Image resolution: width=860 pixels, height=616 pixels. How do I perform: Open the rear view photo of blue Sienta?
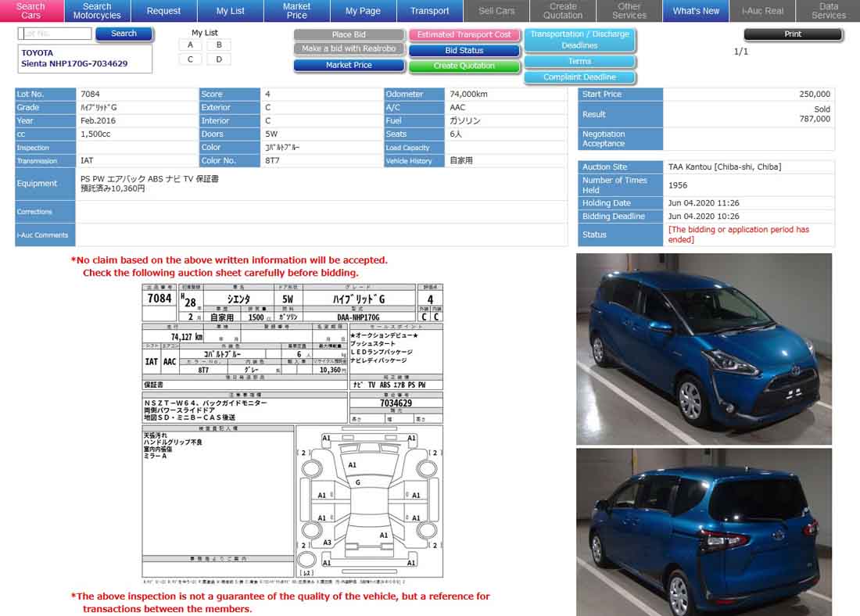[704, 532]
